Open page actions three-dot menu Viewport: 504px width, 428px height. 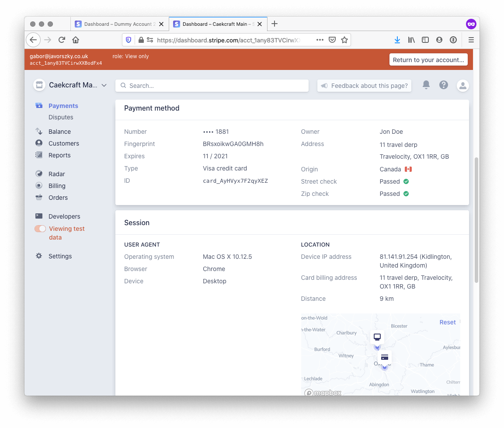coord(320,40)
